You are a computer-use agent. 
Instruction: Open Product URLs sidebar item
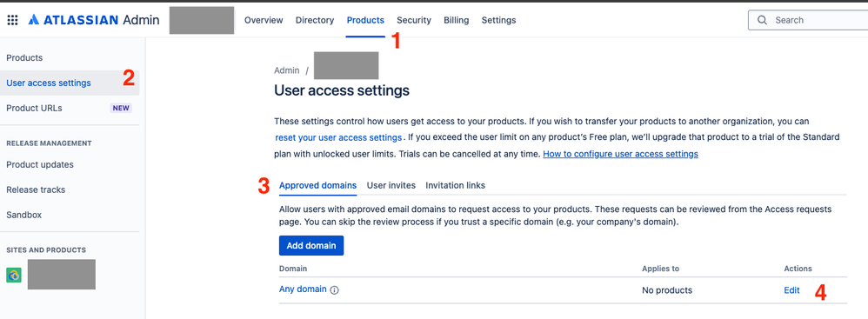(34, 108)
